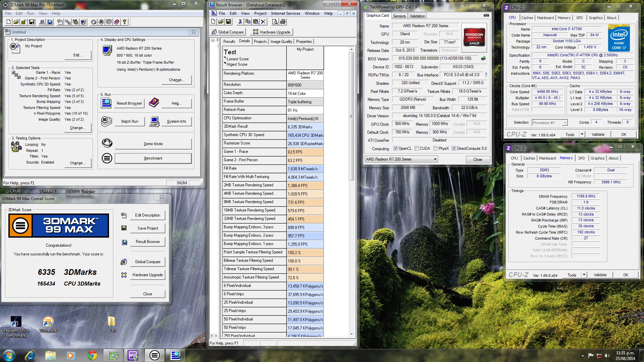Open Run menu in 3DMark 99

click(31, 13)
